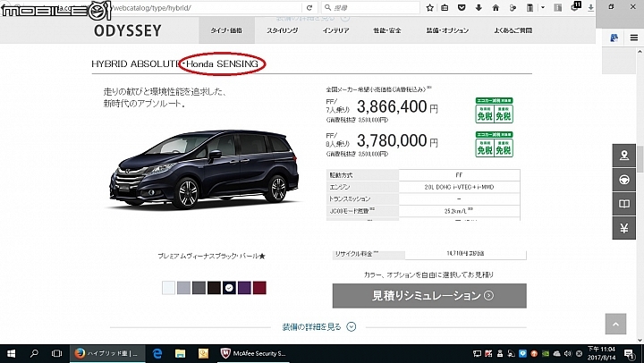The height and width of the screenshot is (363, 644).
Task: Open the catalog book icon
Action: pyautogui.click(x=624, y=204)
